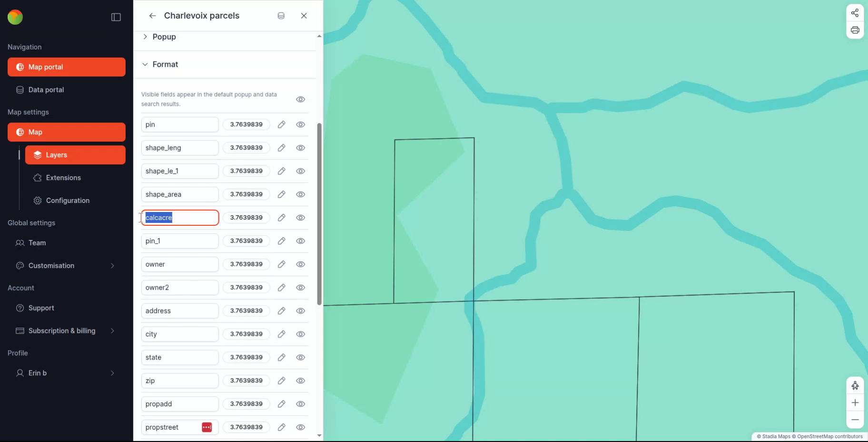Select the Layers icon in the sidebar

[37, 155]
